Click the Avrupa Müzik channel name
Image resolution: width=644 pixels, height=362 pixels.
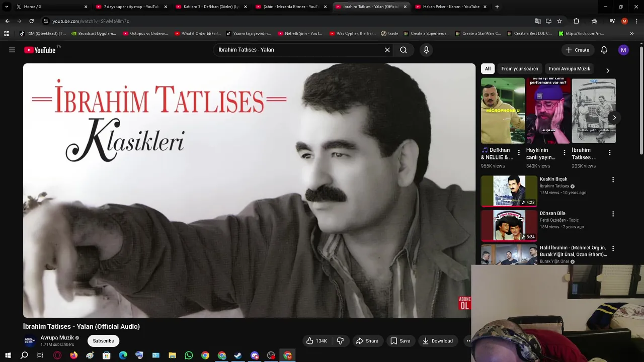tap(57, 338)
